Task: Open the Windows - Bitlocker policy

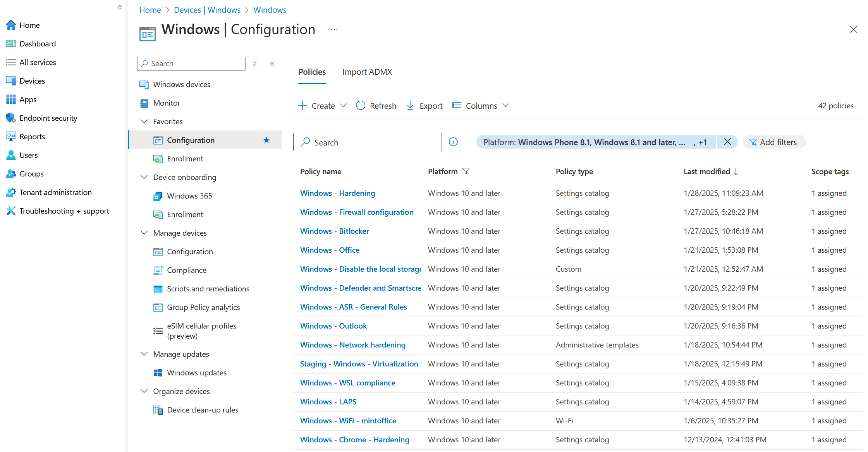Action: click(334, 231)
